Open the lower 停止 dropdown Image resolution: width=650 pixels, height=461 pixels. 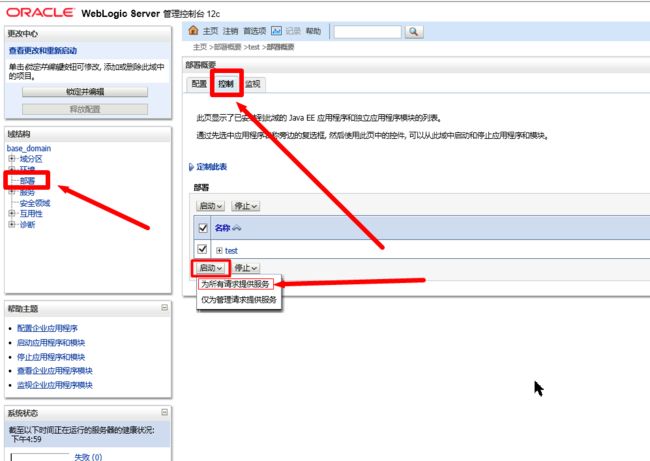pos(245,268)
